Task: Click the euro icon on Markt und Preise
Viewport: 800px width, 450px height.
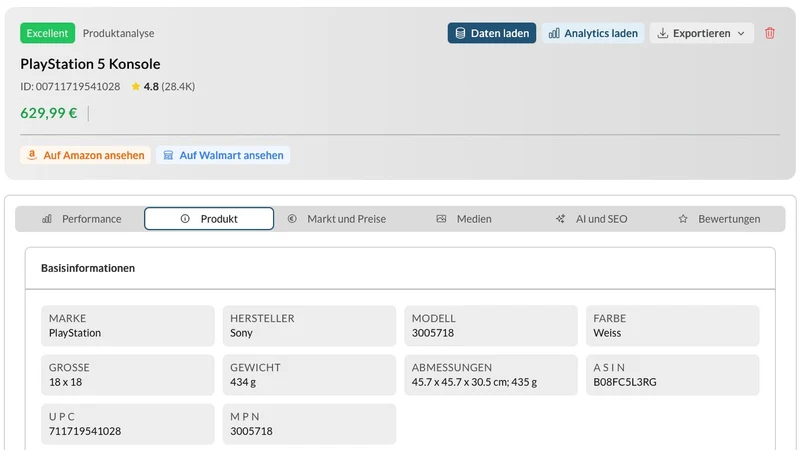Action: pyautogui.click(x=292, y=219)
